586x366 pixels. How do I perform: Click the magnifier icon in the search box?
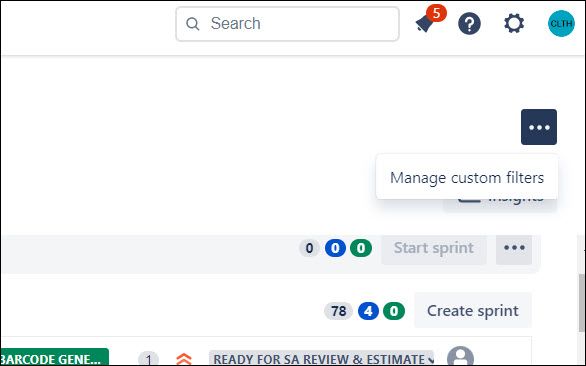(193, 24)
